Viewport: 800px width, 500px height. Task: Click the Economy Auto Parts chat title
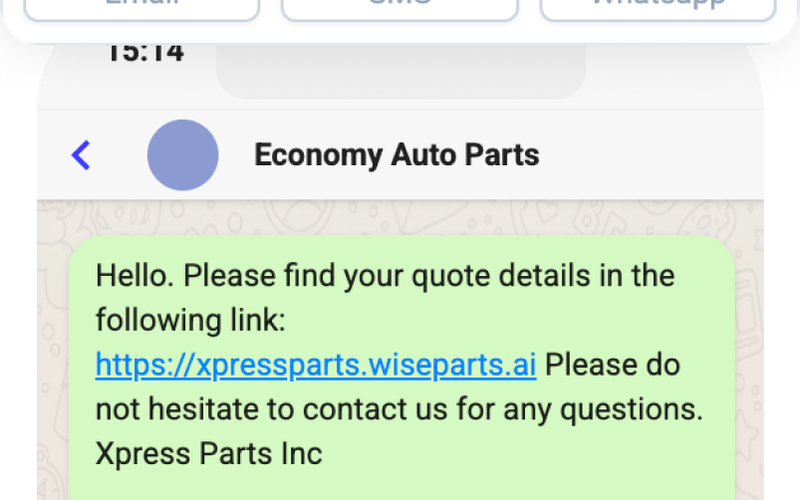click(x=397, y=155)
